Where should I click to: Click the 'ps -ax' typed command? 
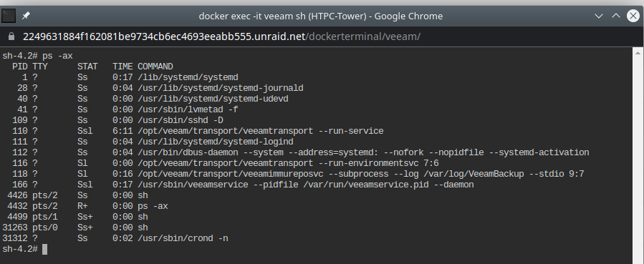pyautogui.click(x=57, y=56)
